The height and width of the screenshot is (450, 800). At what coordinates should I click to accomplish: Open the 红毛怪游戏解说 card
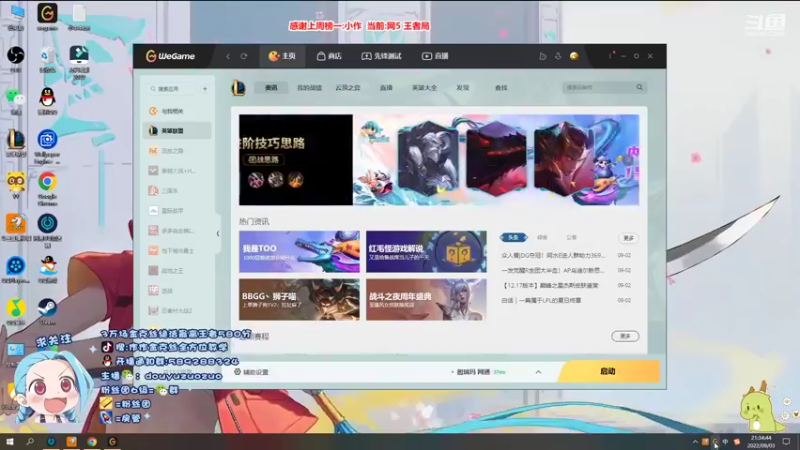coord(427,252)
